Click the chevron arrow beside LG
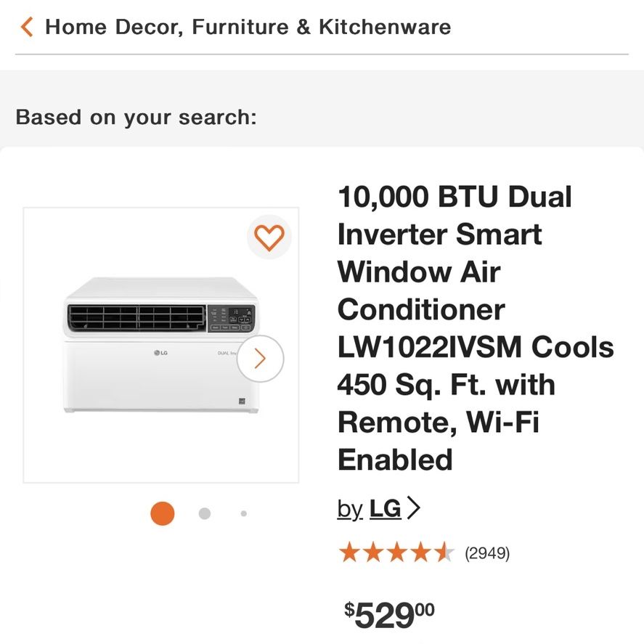Screen dimensions: 644x644 pos(413,508)
